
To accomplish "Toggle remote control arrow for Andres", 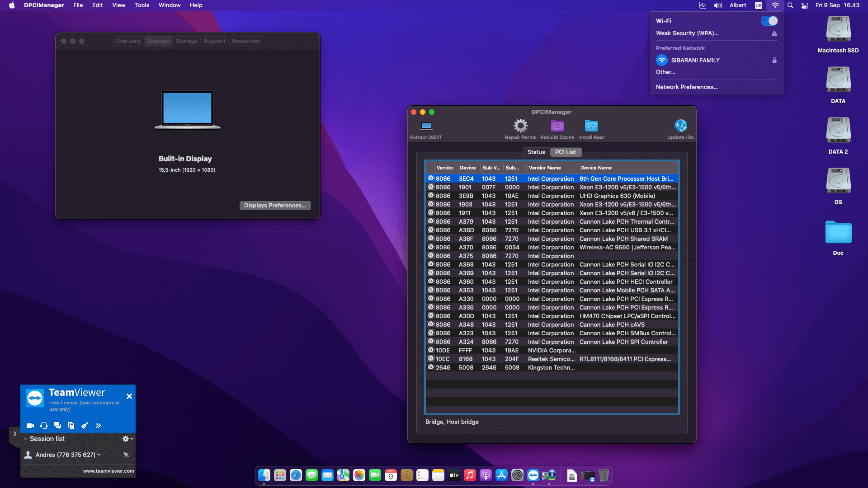I will (126, 455).
